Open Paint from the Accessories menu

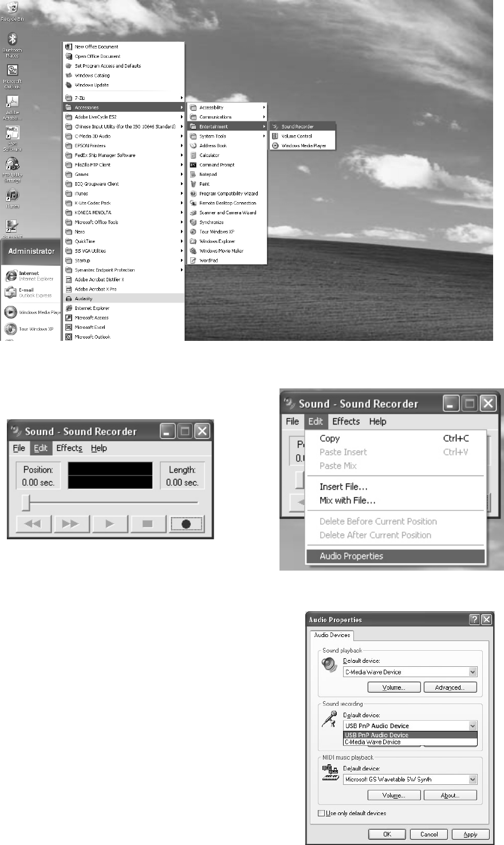pyautogui.click(x=227, y=184)
